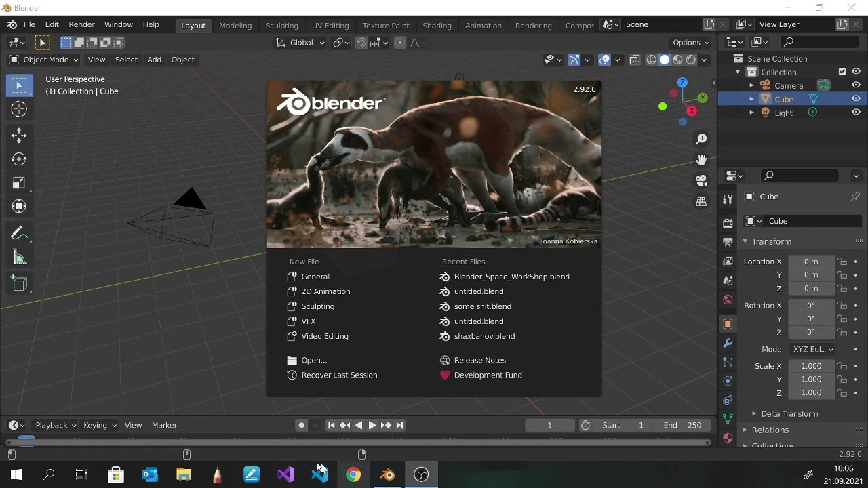This screenshot has width=868, height=488.
Task: Switch to the Modeling workspace tab
Action: [235, 26]
